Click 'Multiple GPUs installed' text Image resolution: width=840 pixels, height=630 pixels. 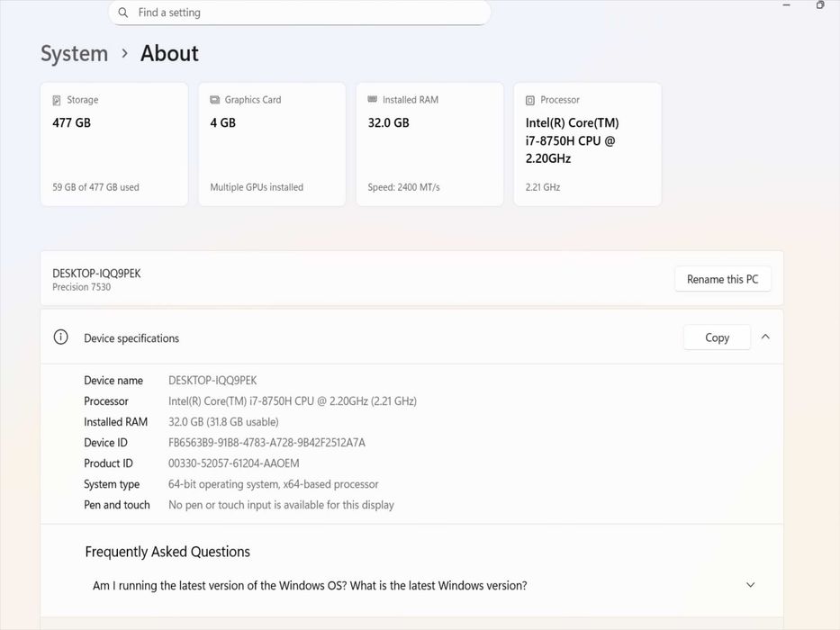click(x=257, y=187)
